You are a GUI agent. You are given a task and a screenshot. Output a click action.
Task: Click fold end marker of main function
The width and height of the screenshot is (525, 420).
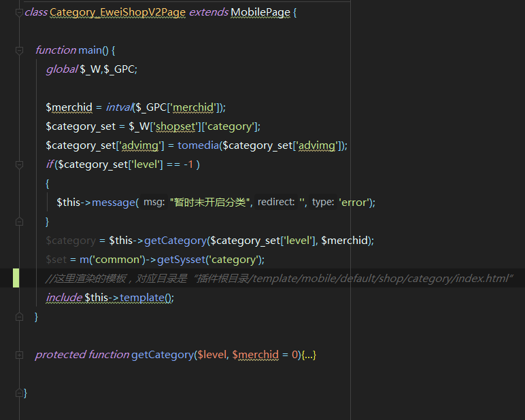click(19, 317)
